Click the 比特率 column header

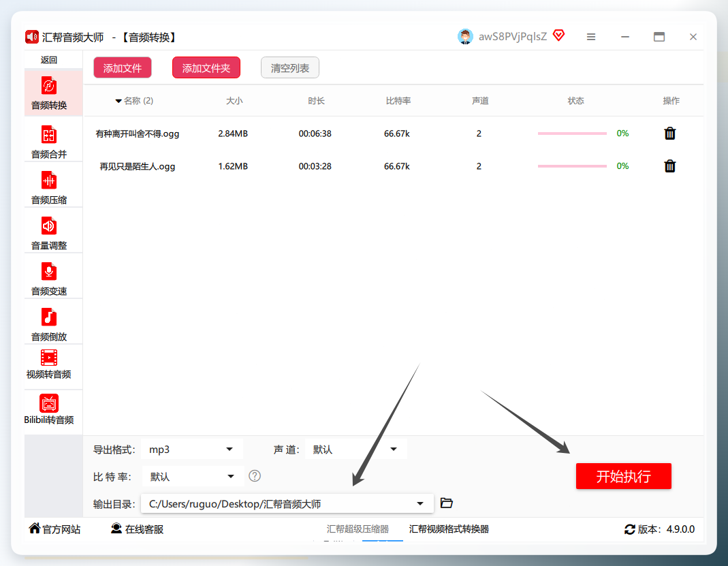point(398,101)
